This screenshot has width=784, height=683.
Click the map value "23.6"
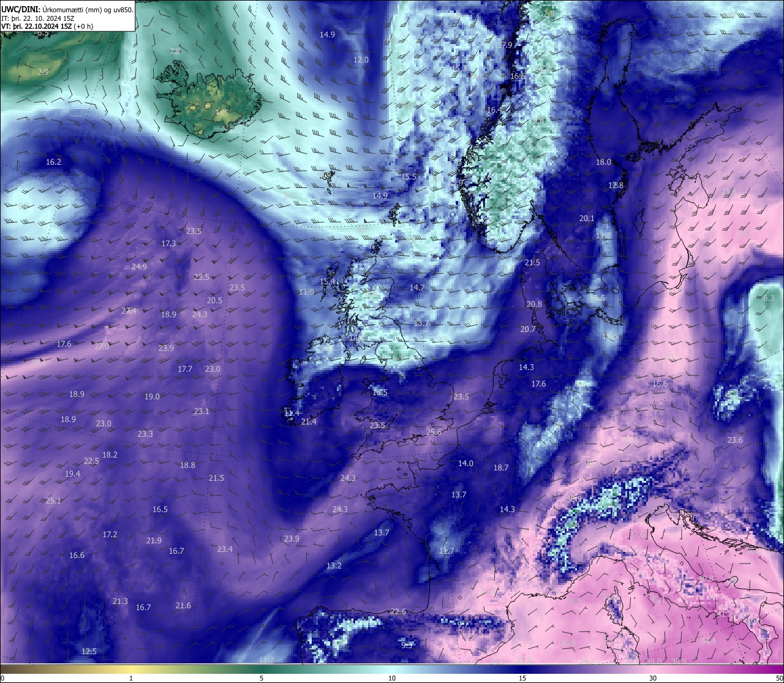[735, 440]
